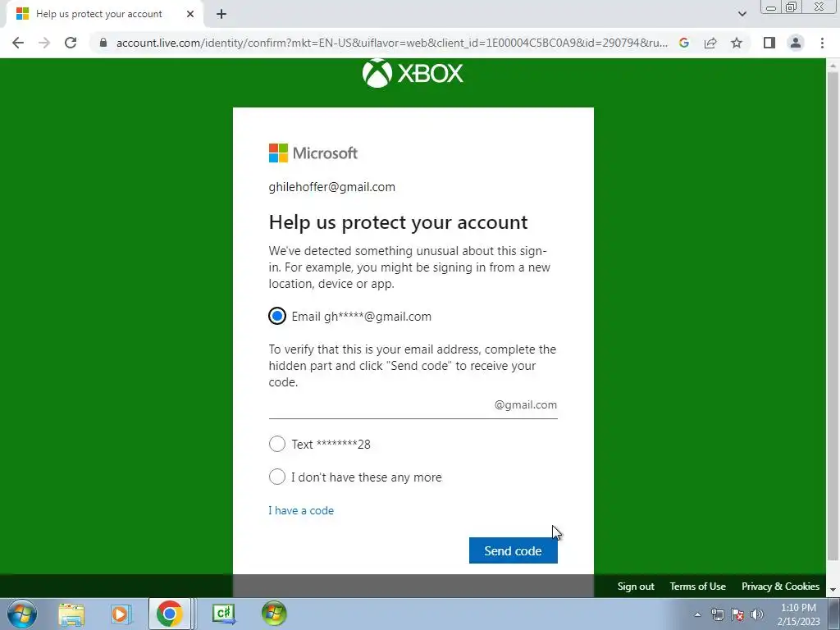Click the Send code button

pyautogui.click(x=514, y=550)
